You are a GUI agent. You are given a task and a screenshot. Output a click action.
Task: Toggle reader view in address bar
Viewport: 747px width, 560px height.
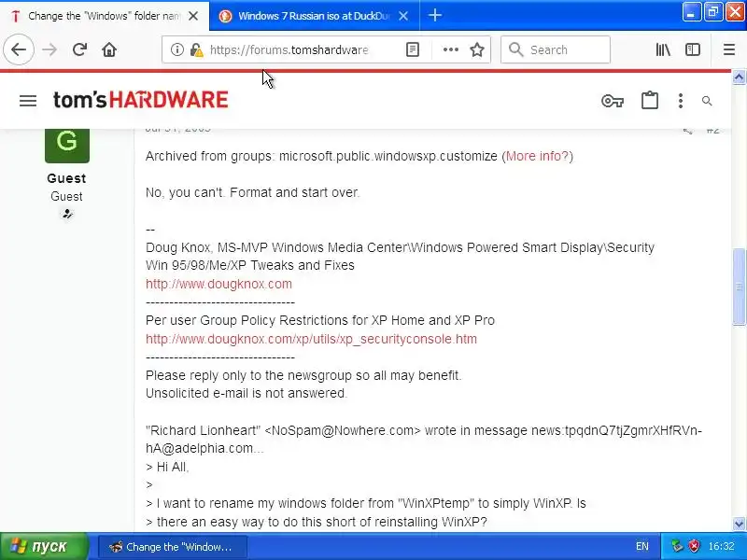pyautogui.click(x=413, y=49)
